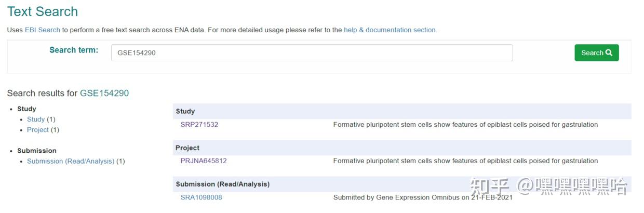This screenshot has height=213, width=644.
Task: Click the bold Submission category in sidebar
Action: point(37,151)
